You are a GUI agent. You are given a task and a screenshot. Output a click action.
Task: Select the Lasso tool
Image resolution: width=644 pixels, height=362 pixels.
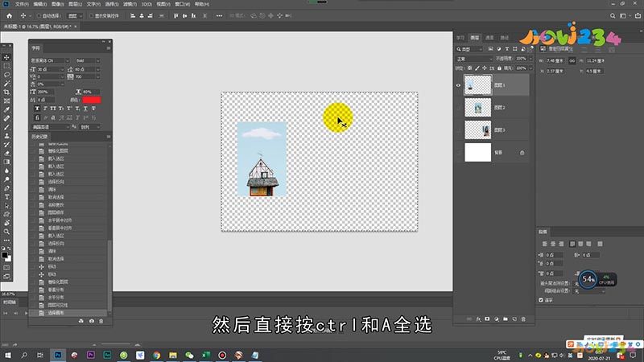(x=6, y=75)
